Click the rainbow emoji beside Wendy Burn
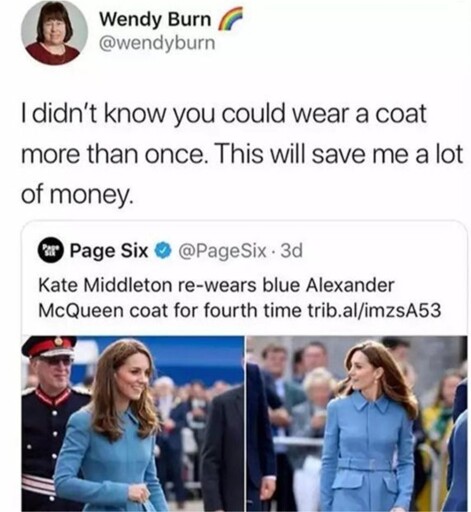Image resolution: width=471 pixels, height=512 pixels. (227, 20)
